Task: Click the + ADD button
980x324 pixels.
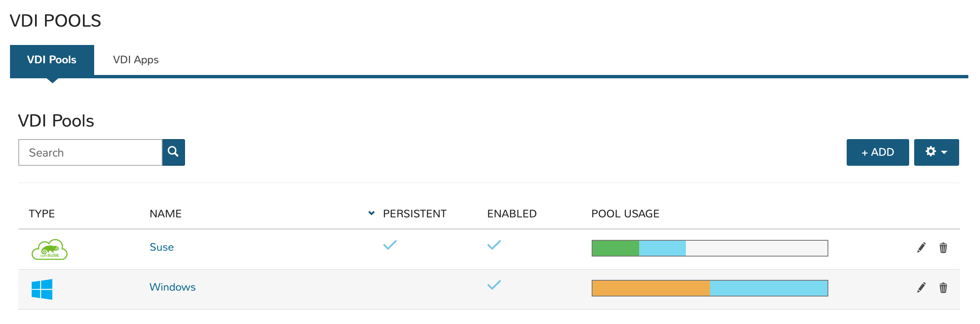Action: tap(877, 152)
